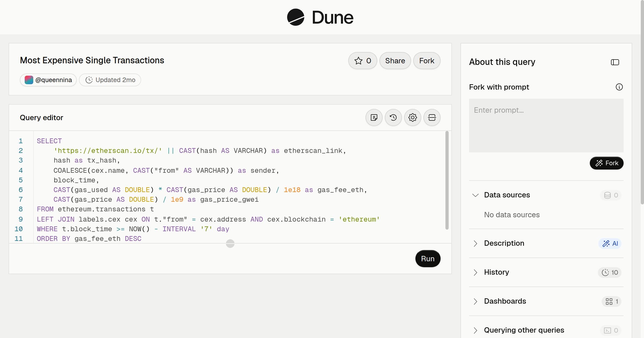The height and width of the screenshot is (338, 644).
Task: Expand Querying other queries section
Action: (475, 330)
